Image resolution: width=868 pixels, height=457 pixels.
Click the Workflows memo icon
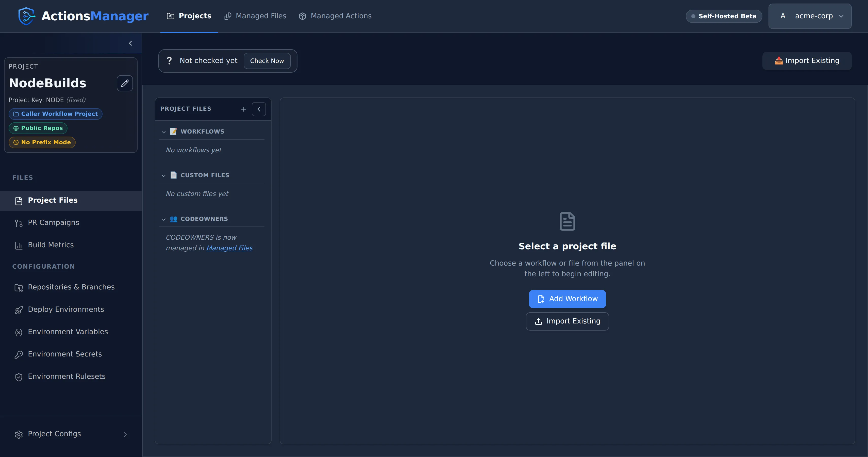point(174,132)
